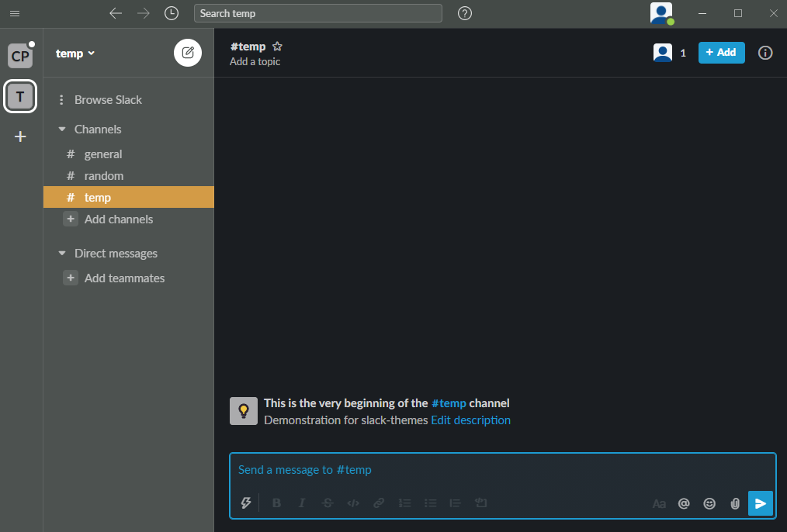Collapse the Direct messages section
The width and height of the screenshot is (787, 532).
tap(62, 254)
